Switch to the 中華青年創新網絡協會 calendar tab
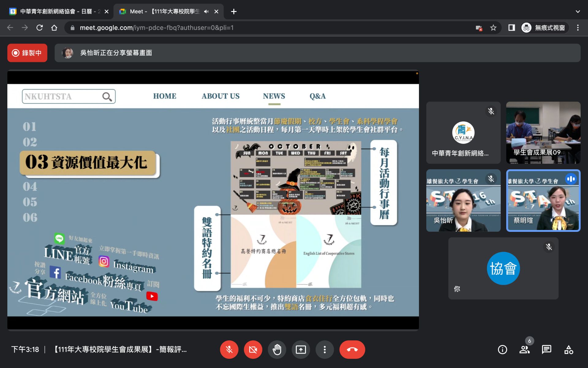Image resolution: width=588 pixels, height=368 pixels. pos(55,12)
